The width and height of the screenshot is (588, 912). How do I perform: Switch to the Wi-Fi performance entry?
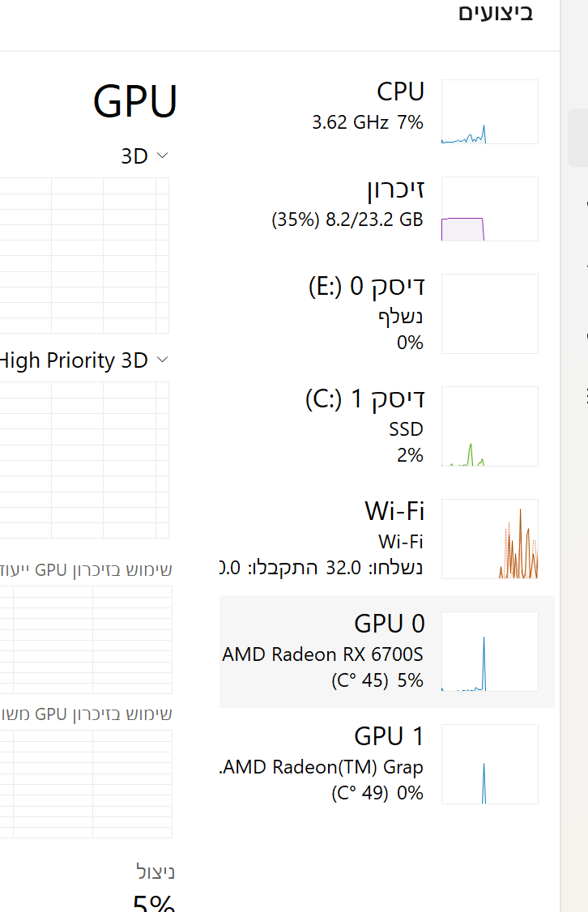pyautogui.click(x=364, y=538)
